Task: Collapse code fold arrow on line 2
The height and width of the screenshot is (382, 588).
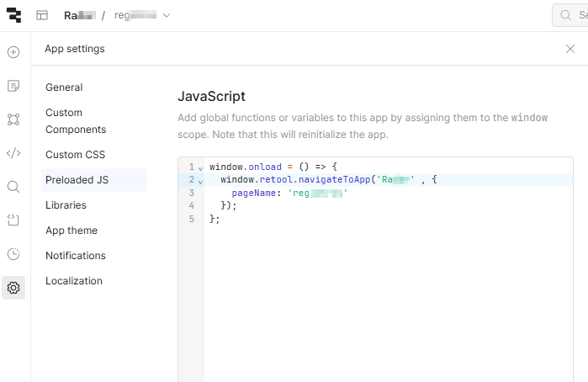Action: pyautogui.click(x=200, y=180)
